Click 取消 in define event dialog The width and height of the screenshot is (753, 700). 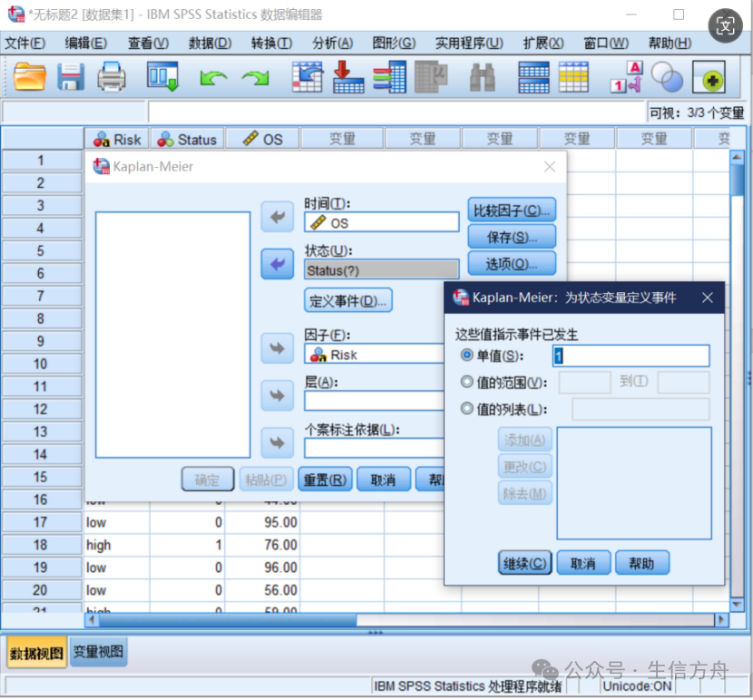click(583, 563)
